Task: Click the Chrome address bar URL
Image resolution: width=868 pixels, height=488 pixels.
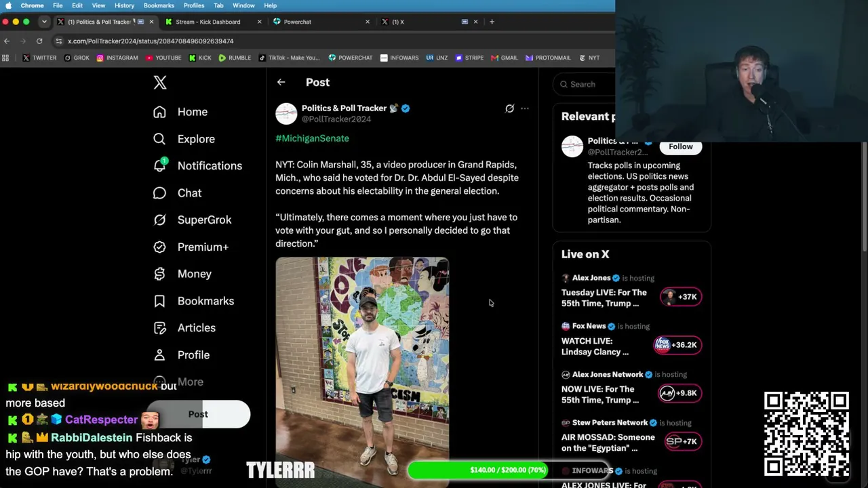Action: click(151, 41)
